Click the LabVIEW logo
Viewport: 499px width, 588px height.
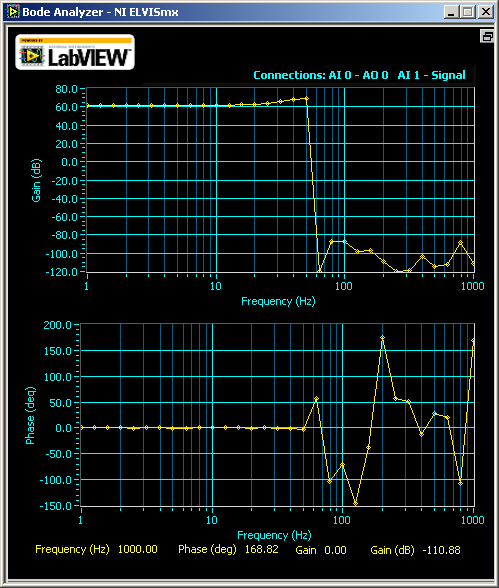tap(75, 52)
